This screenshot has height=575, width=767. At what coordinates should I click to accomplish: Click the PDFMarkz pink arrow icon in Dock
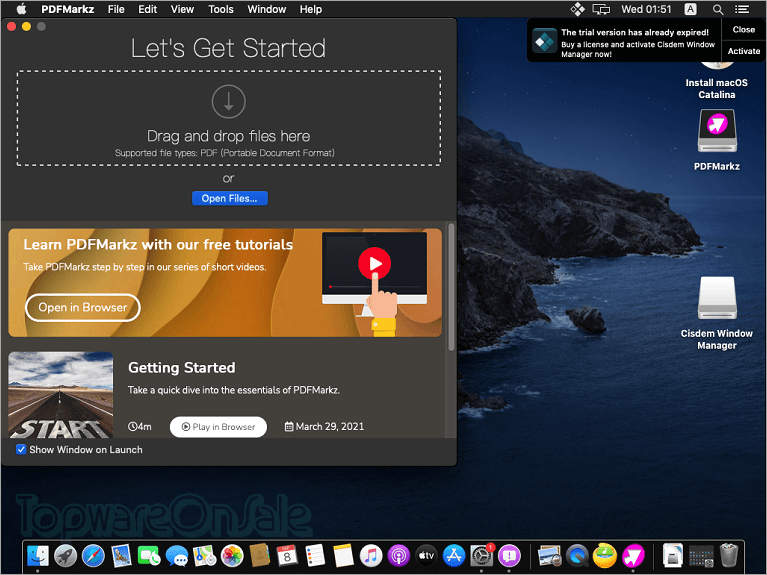point(633,556)
